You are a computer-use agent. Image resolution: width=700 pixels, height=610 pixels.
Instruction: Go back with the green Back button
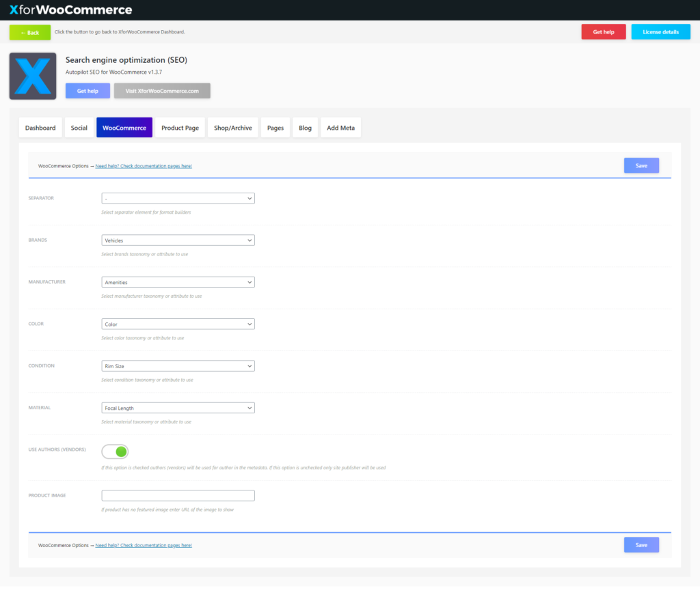[x=30, y=33]
